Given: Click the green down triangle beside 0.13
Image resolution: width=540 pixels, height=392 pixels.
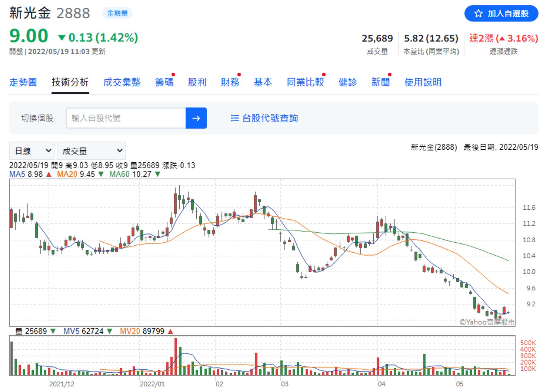Looking at the screenshot, I should point(62,38).
